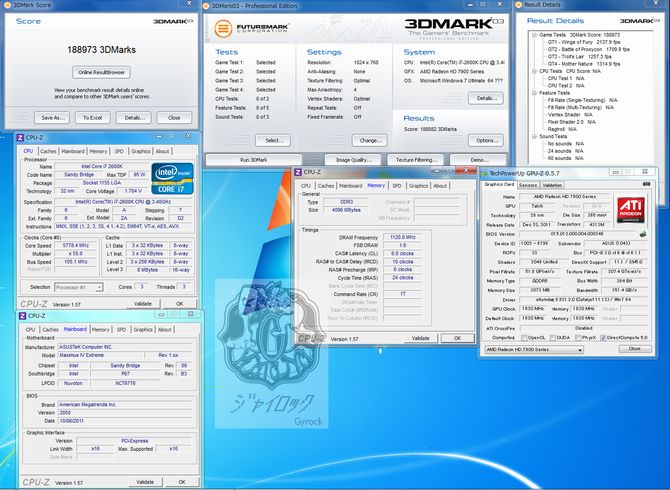The height and width of the screenshot is (490, 670).
Task: Click the DRAM Frequency 1120.8 MHz value
Action: [403, 237]
